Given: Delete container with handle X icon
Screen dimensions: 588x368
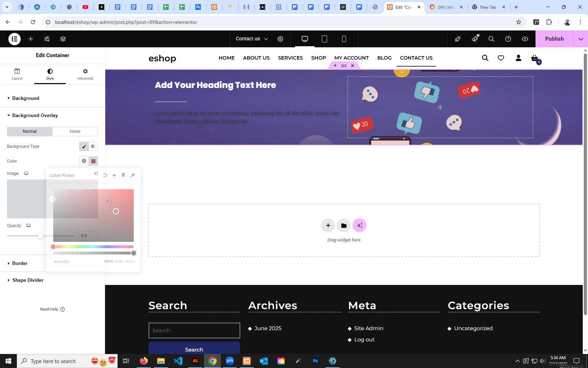Looking at the screenshot, I should [x=353, y=66].
